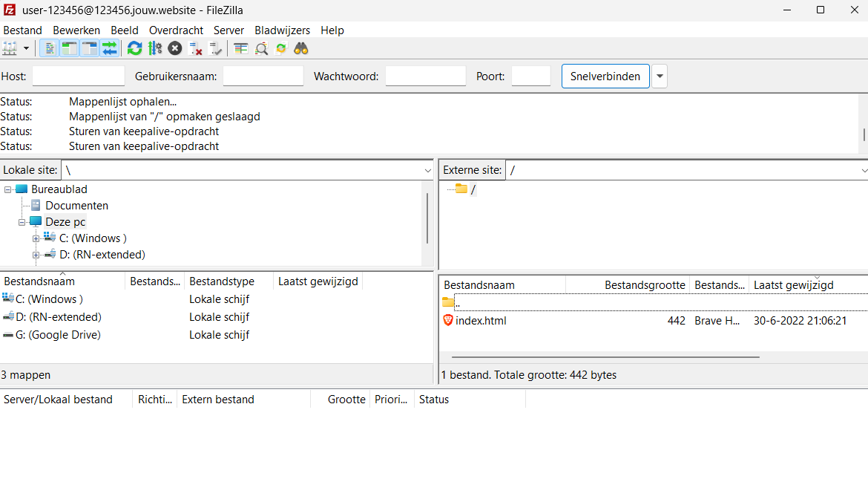Select C: (Windows) in local file list

49,299
